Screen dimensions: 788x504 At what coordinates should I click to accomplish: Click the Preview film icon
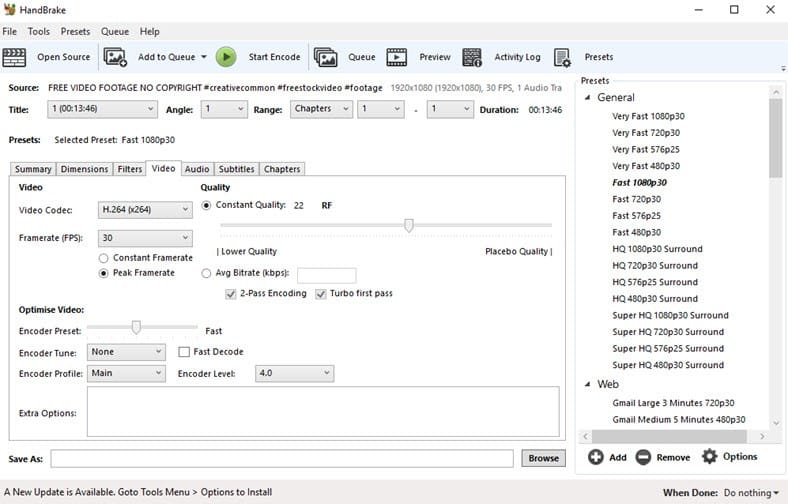click(x=397, y=57)
